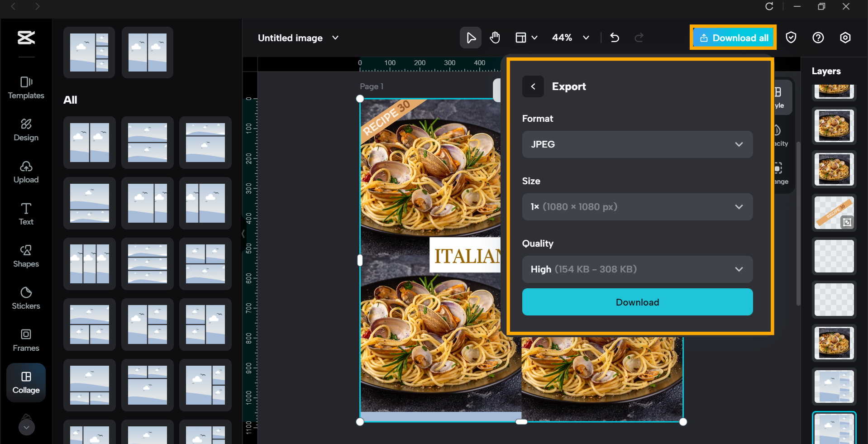Open the Settings hexagon icon
Viewport: 868px width, 444px height.
pyautogui.click(x=845, y=38)
